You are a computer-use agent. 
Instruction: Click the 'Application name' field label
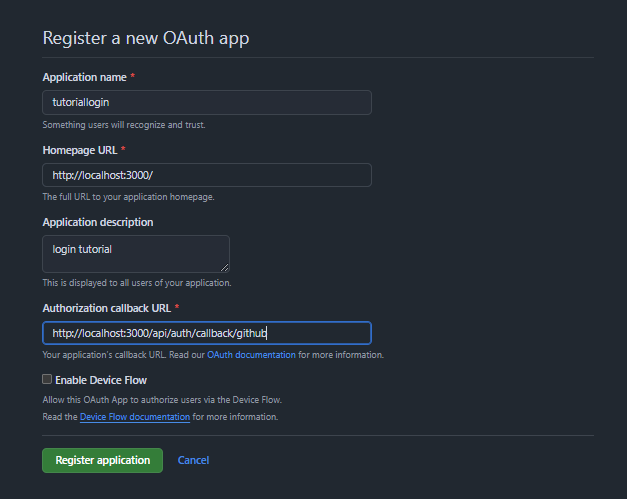point(84,77)
